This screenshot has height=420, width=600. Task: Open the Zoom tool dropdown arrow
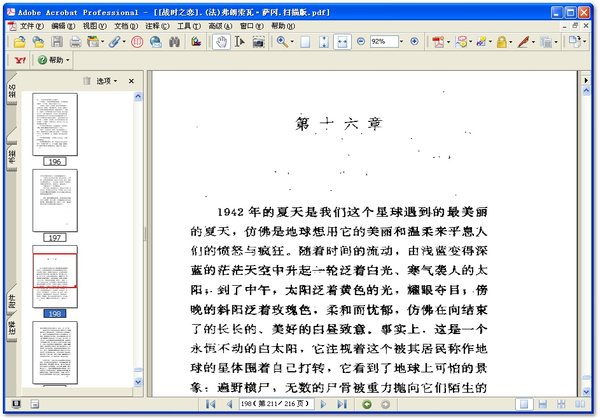pos(292,42)
